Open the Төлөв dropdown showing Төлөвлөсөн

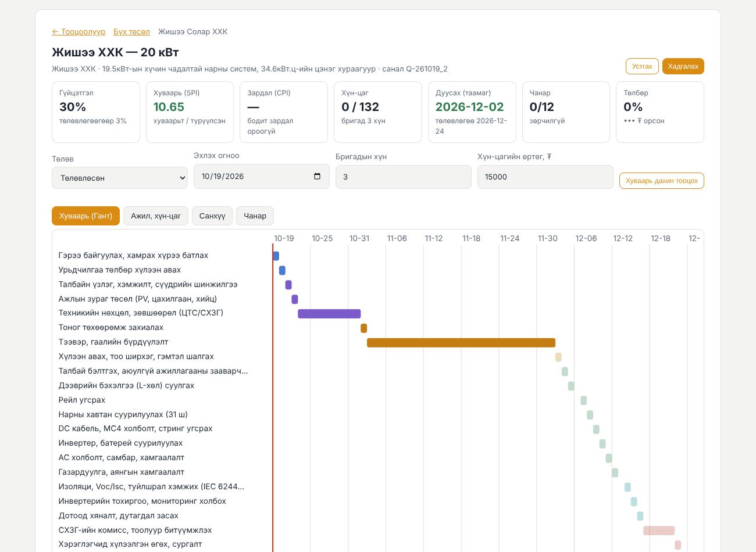120,178
